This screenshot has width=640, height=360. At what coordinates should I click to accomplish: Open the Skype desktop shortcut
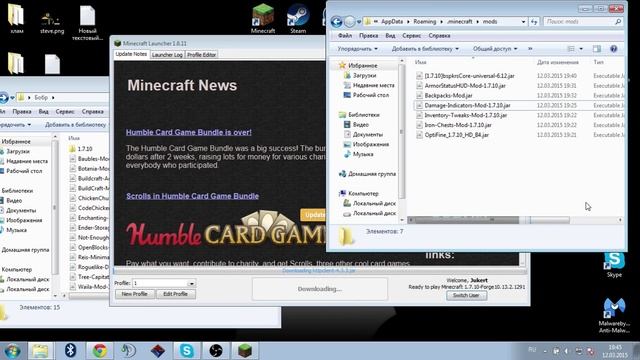[x=614, y=264]
